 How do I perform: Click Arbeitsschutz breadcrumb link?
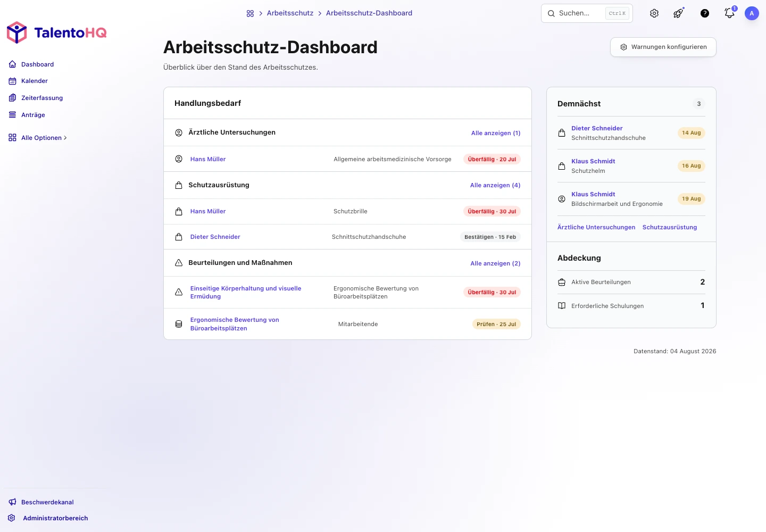tap(290, 13)
